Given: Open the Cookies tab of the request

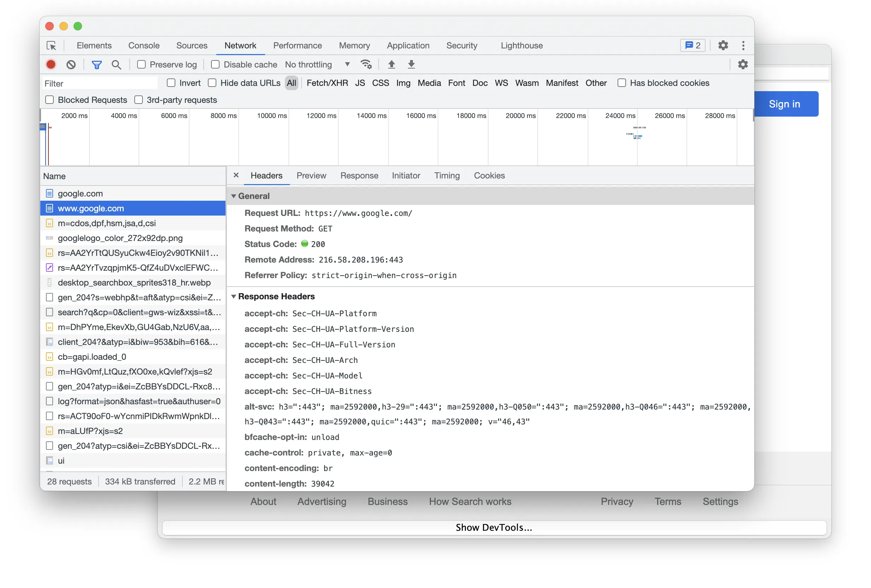Looking at the screenshot, I should (x=489, y=175).
